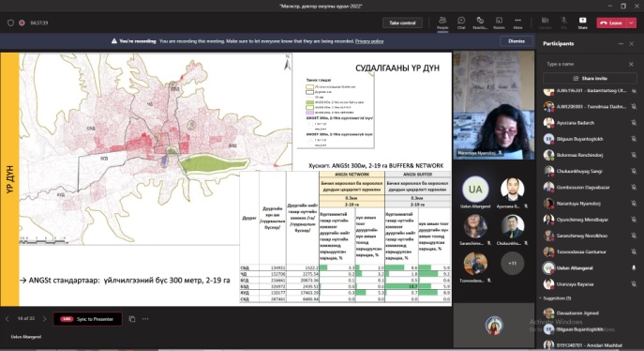Open the Reactions icon

pyautogui.click(x=480, y=23)
